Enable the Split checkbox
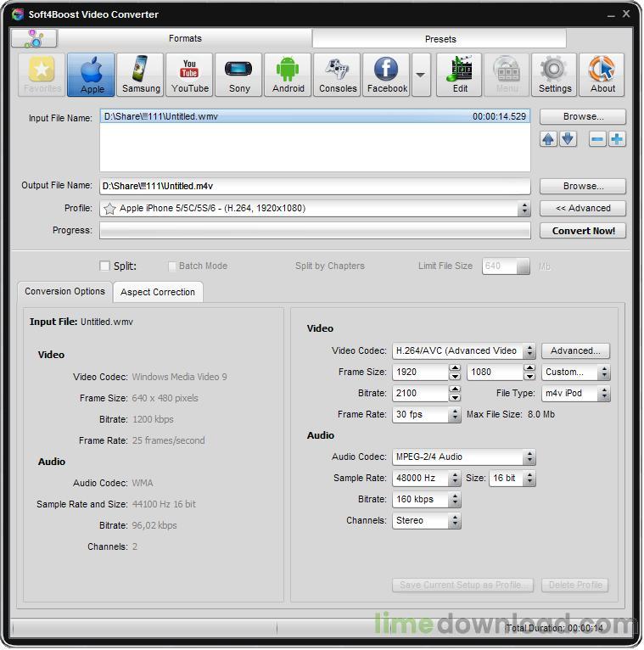 (105, 266)
